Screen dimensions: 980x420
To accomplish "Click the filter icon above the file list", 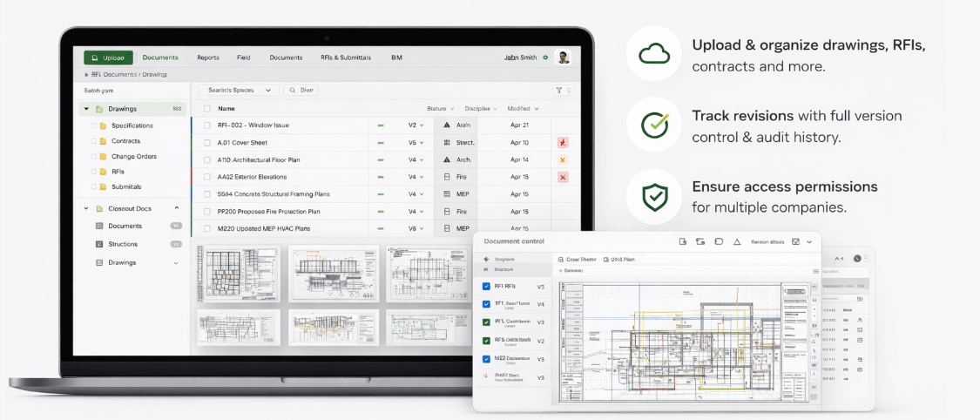I will [x=558, y=91].
